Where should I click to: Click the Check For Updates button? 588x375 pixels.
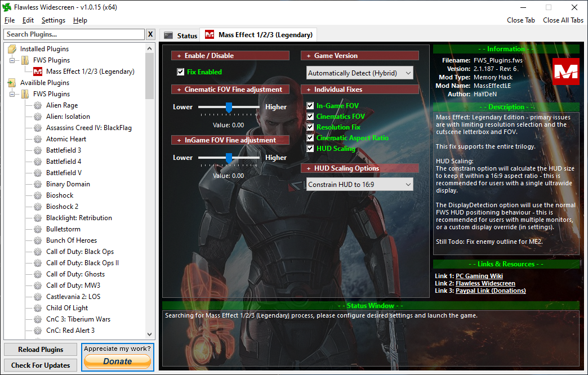(41, 365)
